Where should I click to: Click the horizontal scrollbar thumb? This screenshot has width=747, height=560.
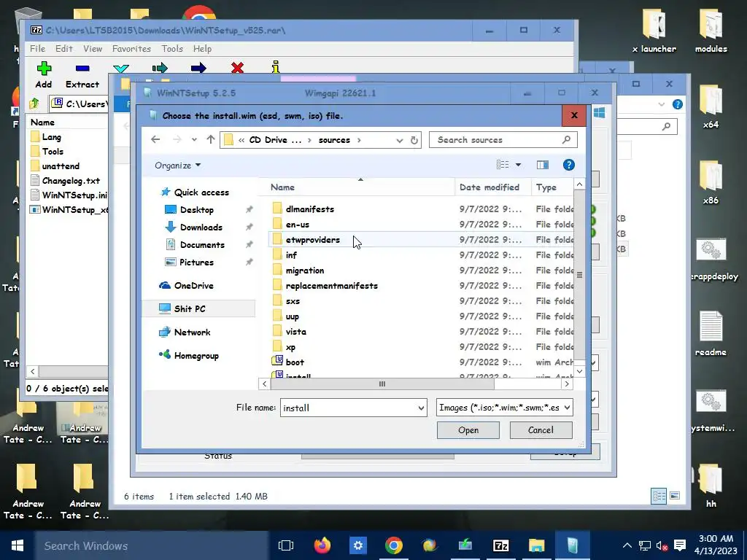point(382,384)
